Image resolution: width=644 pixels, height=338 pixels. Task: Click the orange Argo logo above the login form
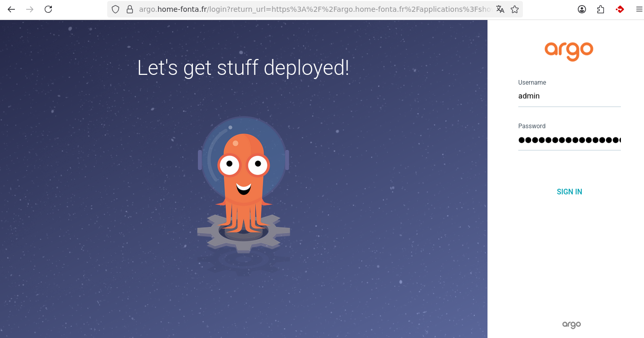coord(569,51)
